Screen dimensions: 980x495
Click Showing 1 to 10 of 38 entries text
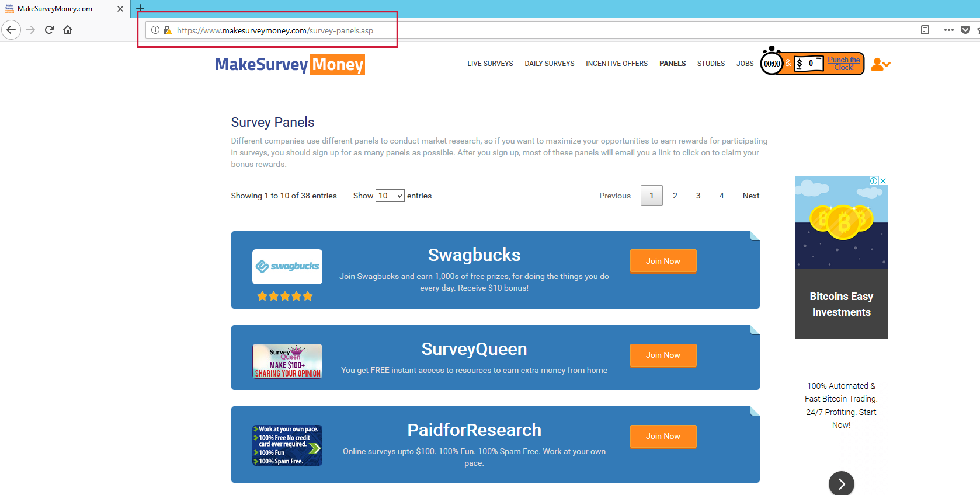click(284, 196)
